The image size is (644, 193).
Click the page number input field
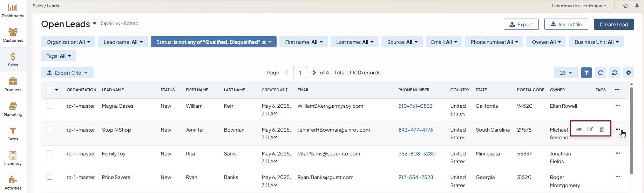[x=300, y=73]
